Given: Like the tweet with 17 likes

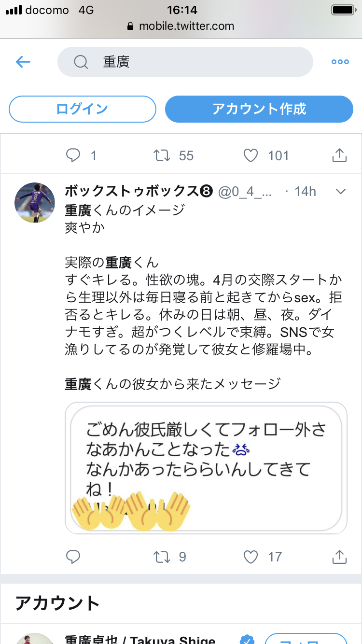Looking at the screenshot, I should [251, 557].
